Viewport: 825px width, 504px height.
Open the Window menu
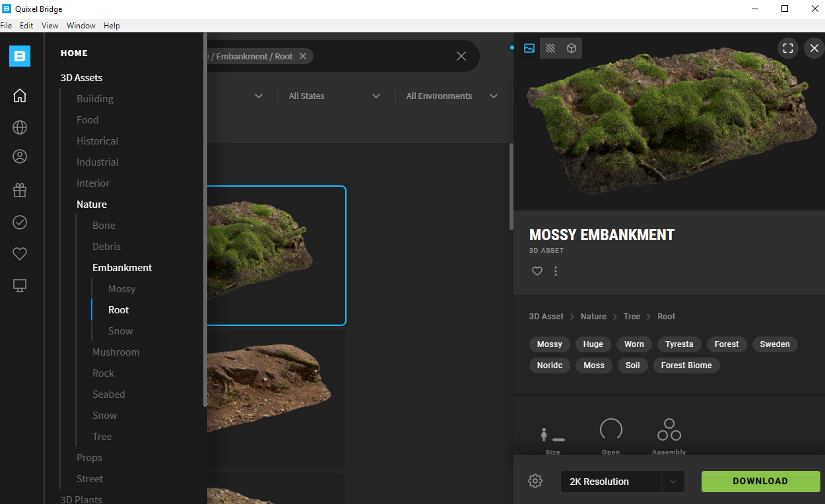[81, 26]
